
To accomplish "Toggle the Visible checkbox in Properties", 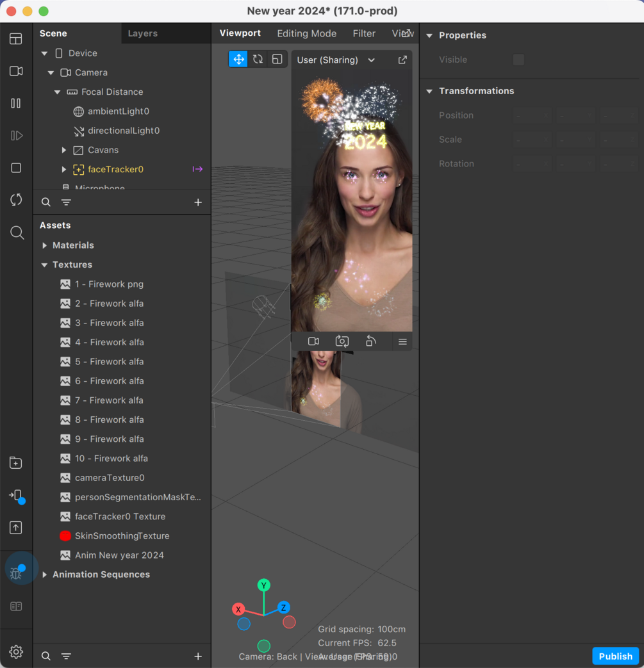I will (518, 60).
